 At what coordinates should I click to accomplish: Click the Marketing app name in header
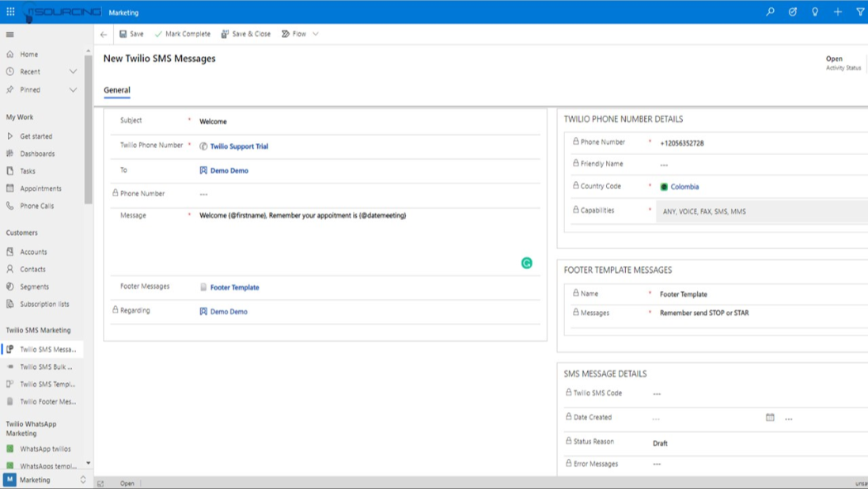123,12
